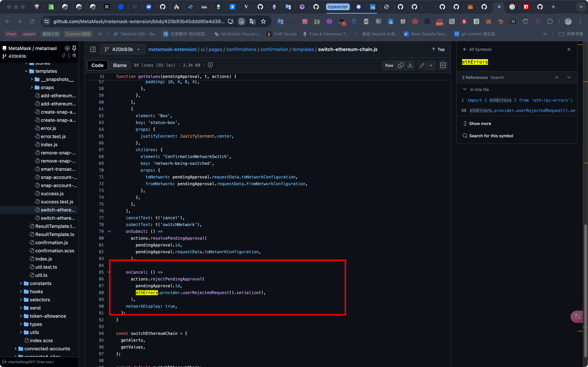Viewport: 588px width, 367px height.
Task: Open more edit options dropdown arrow
Action: (431, 65)
